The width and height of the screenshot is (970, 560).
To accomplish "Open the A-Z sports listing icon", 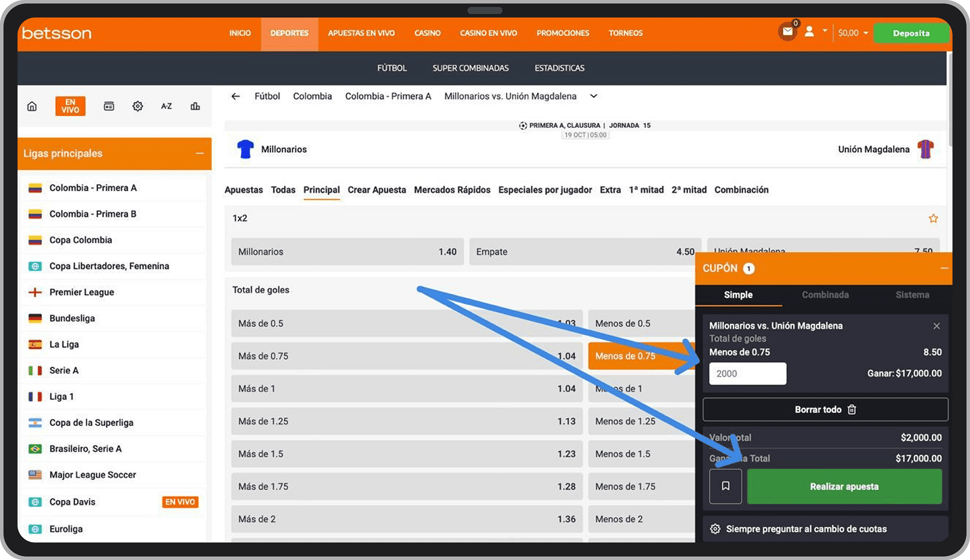I will pyautogui.click(x=167, y=106).
